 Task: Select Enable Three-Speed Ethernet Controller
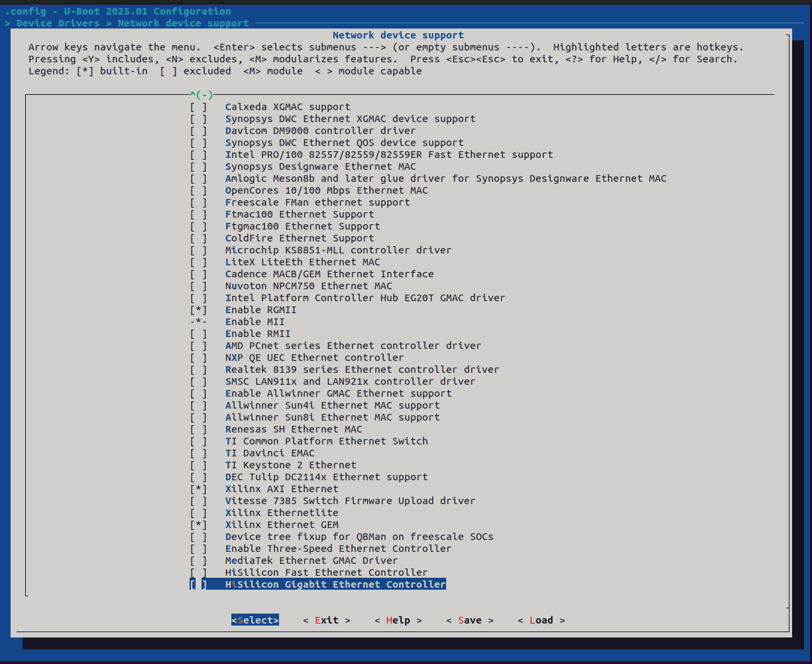pyautogui.click(x=338, y=549)
